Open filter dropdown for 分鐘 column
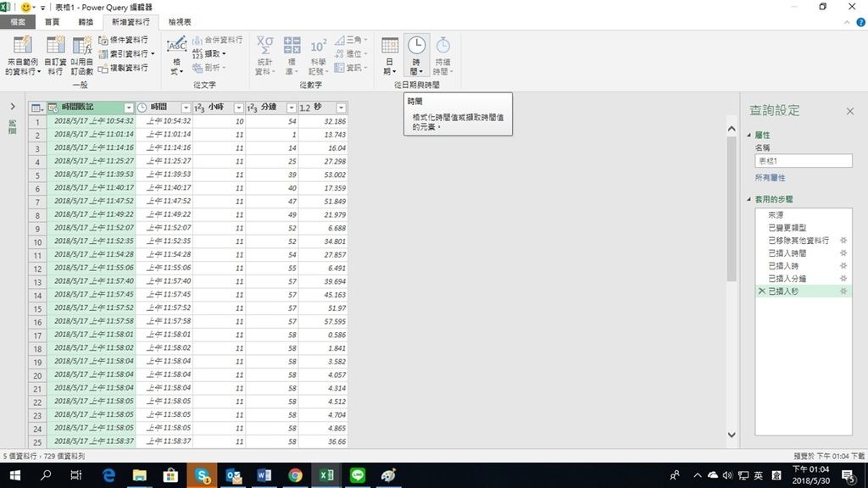The width and height of the screenshot is (868, 488). pos(292,108)
